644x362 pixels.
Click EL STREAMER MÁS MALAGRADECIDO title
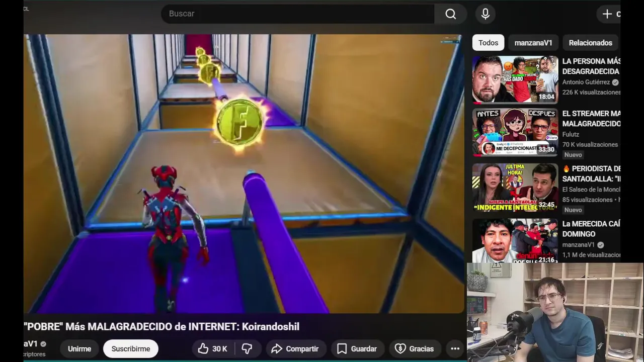point(591,119)
